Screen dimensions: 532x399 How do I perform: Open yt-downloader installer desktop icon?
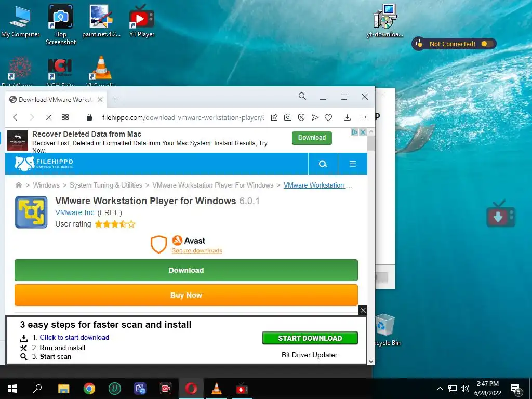385,21
